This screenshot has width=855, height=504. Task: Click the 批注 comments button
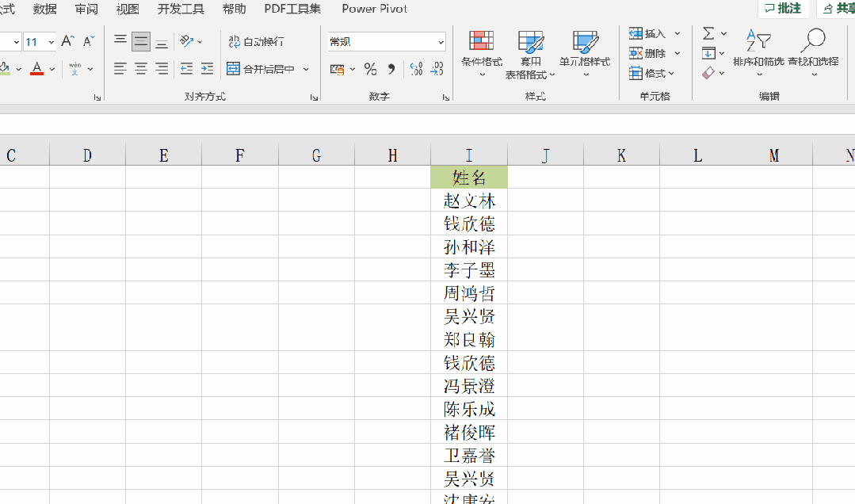[783, 9]
